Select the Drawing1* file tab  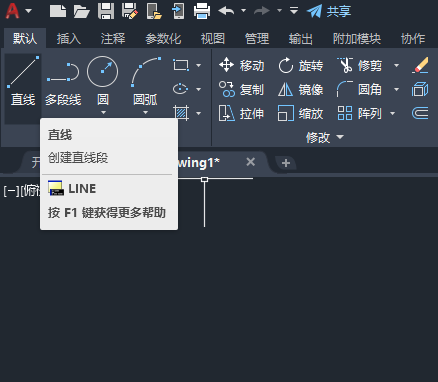pos(198,163)
